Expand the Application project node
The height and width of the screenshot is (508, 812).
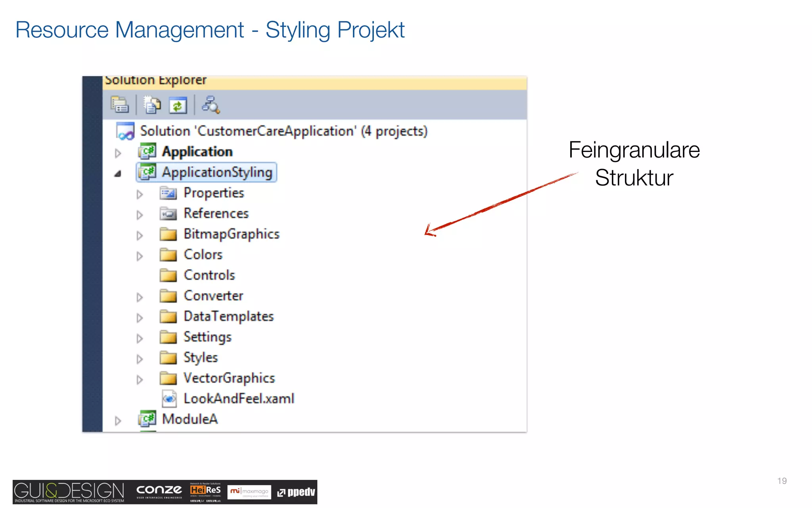tap(118, 153)
